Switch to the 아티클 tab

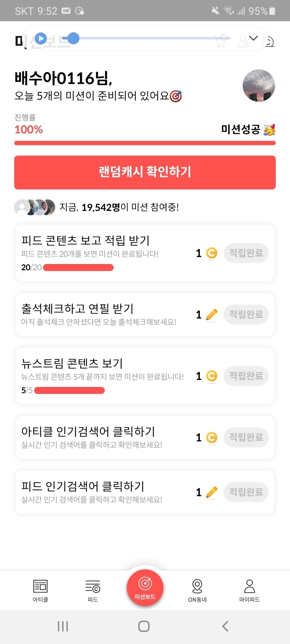point(40,590)
